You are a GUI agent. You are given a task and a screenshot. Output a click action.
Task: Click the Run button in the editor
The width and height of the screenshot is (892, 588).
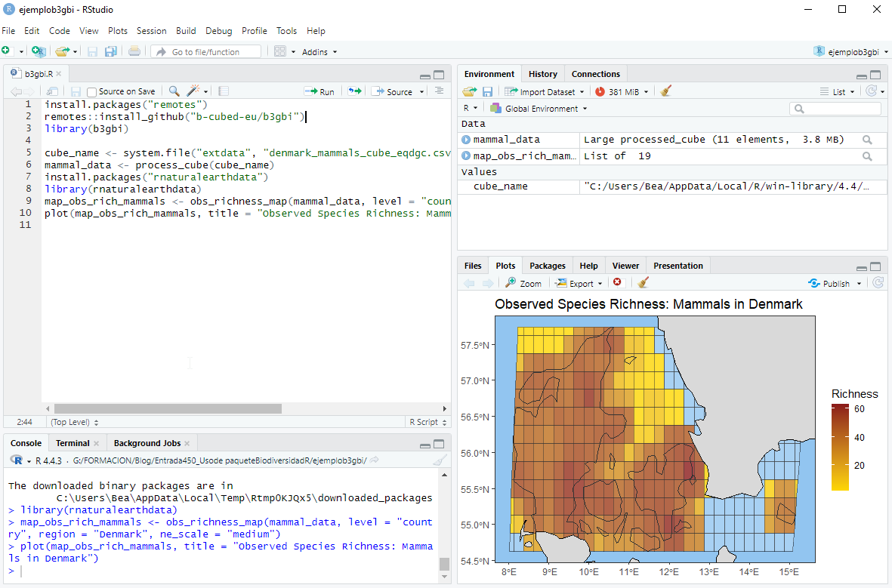[x=319, y=91]
